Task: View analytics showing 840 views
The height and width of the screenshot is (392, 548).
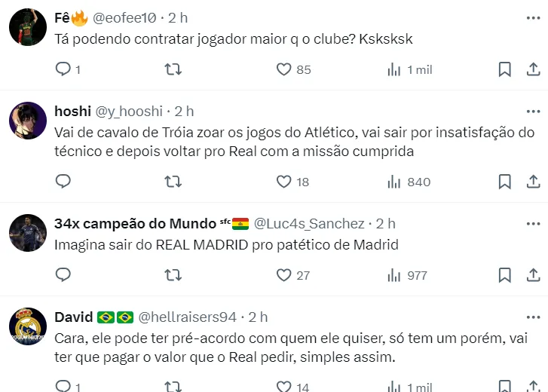Action: (409, 182)
